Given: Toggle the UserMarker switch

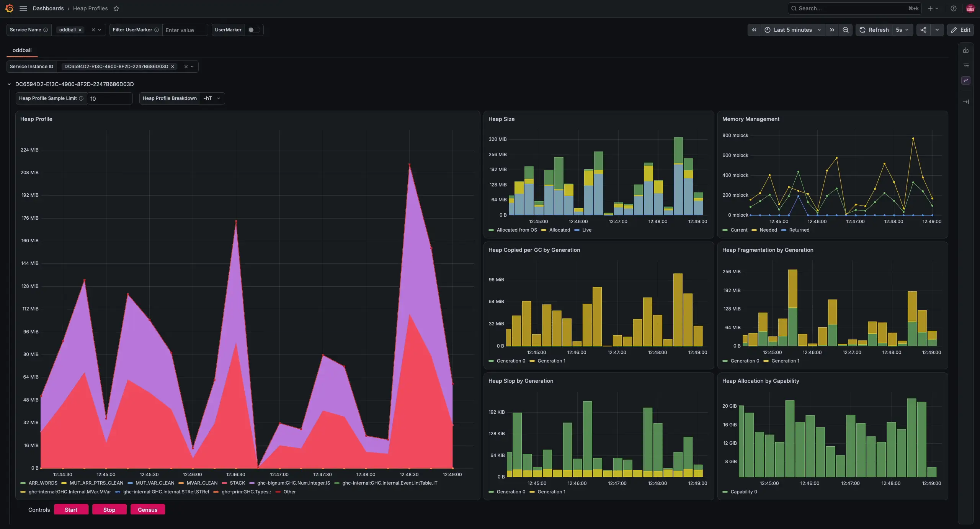Looking at the screenshot, I should pos(254,30).
